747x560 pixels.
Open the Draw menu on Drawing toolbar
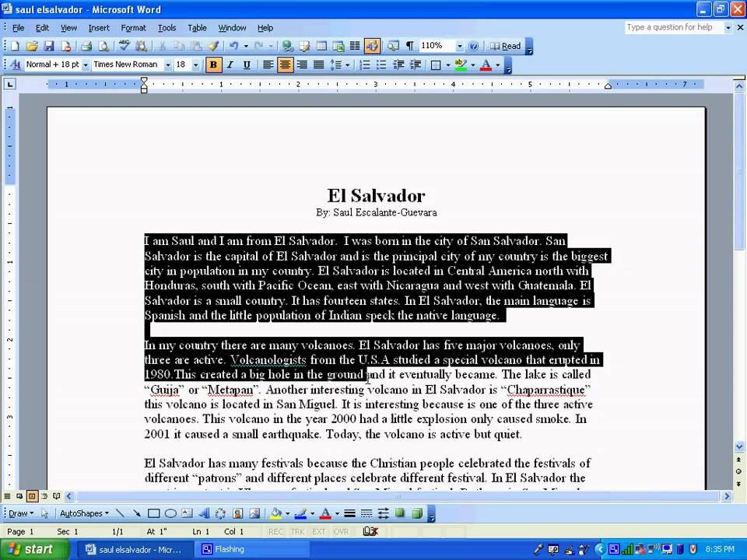[x=21, y=513]
